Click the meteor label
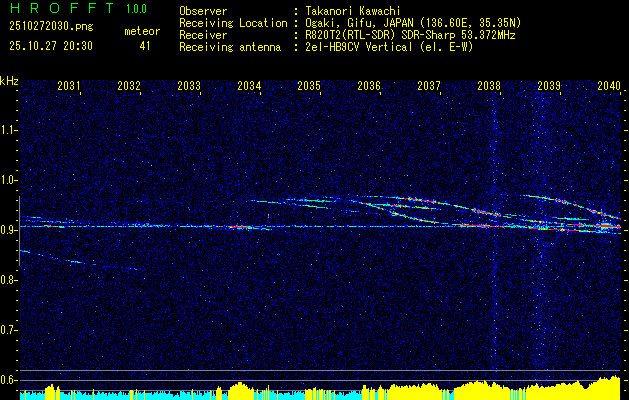Image resolution: width=629 pixels, height=400 pixels. point(142,31)
